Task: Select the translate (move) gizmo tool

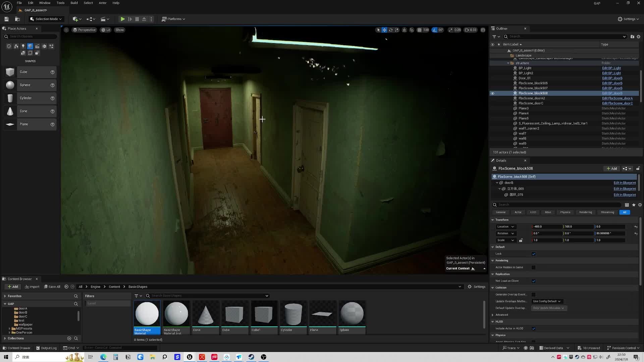Action: [x=384, y=30]
